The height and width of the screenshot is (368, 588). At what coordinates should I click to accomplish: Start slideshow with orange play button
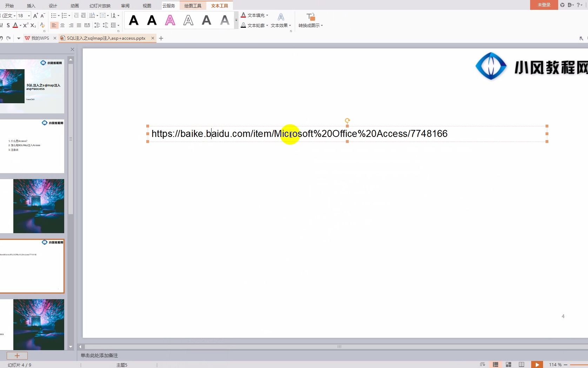point(537,364)
